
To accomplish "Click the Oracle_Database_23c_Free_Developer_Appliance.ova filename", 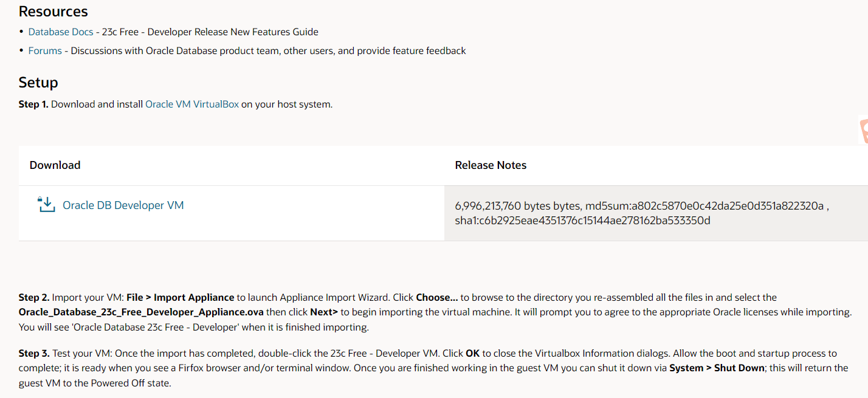I will point(141,312).
